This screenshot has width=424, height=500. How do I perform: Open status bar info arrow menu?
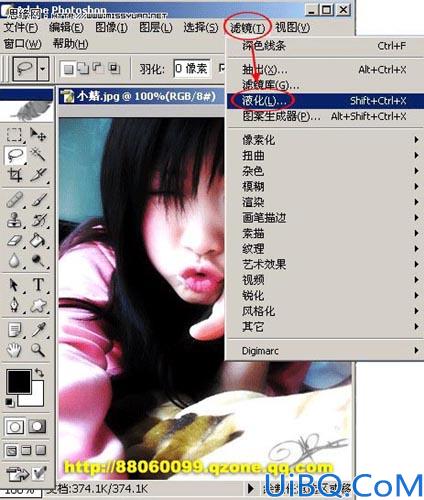pyautogui.click(x=251, y=489)
